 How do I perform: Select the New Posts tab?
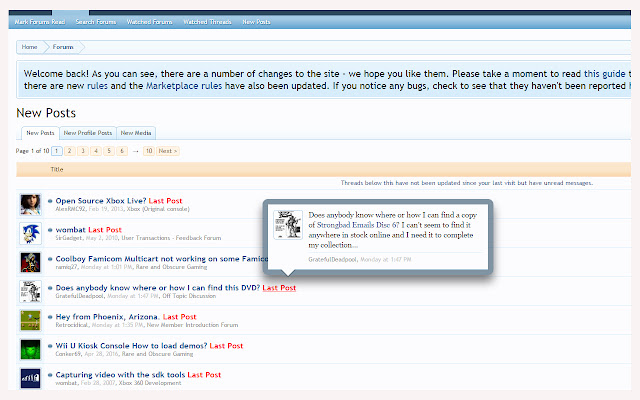[x=40, y=133]
